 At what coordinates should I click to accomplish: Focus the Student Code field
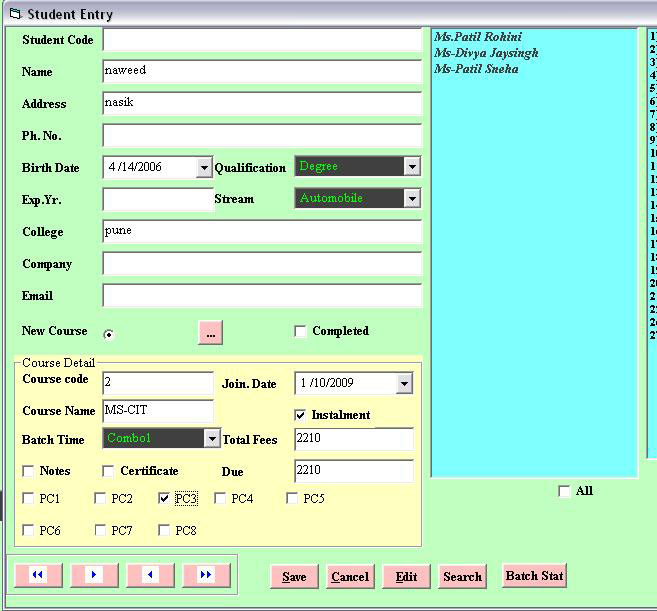click(262, 40)
